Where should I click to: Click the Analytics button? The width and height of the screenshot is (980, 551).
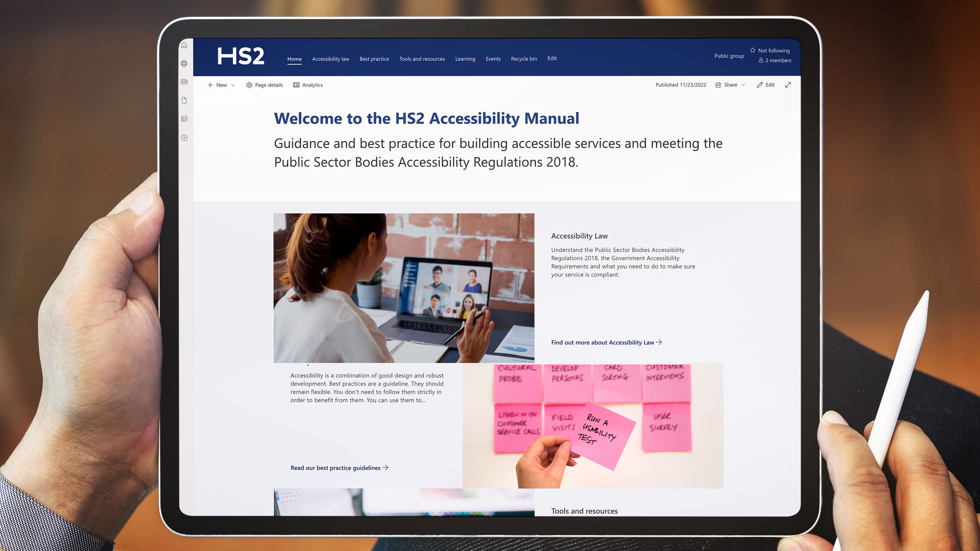tap(308, 85)
